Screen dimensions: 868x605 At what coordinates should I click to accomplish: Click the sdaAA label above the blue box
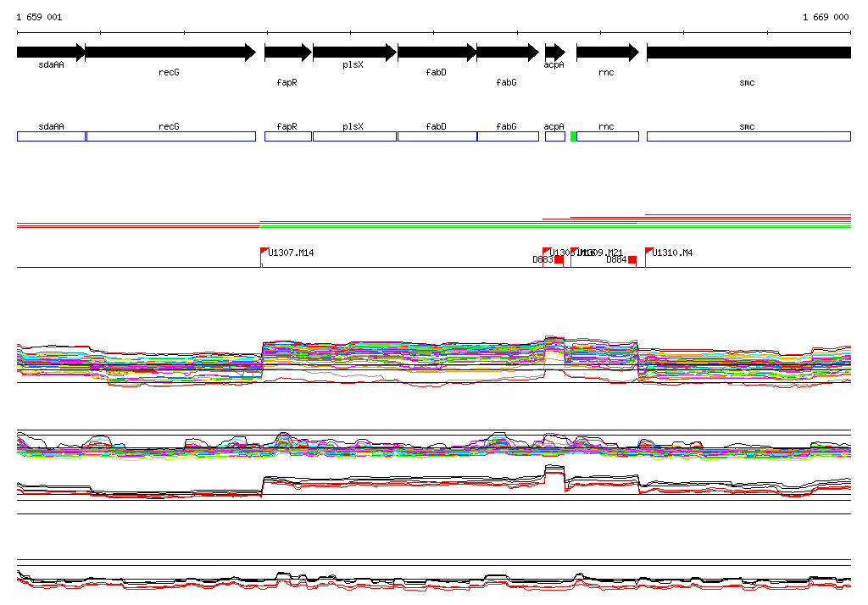[51, 127]
